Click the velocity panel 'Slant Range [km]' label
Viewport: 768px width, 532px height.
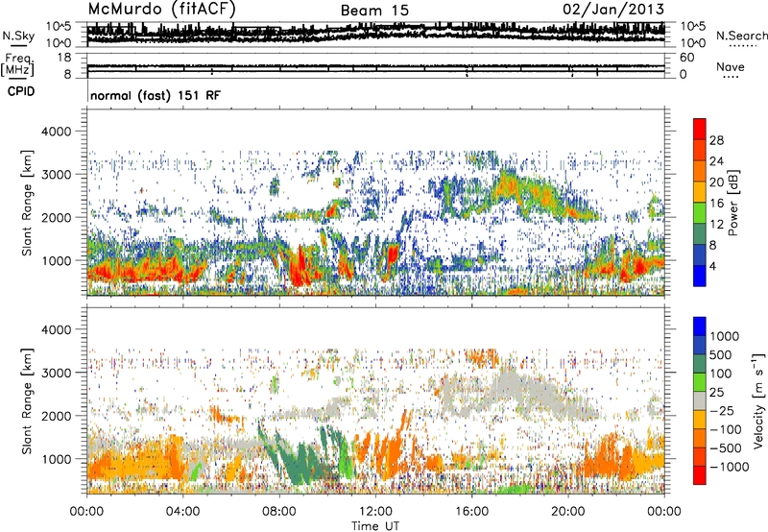coord(27,400)
